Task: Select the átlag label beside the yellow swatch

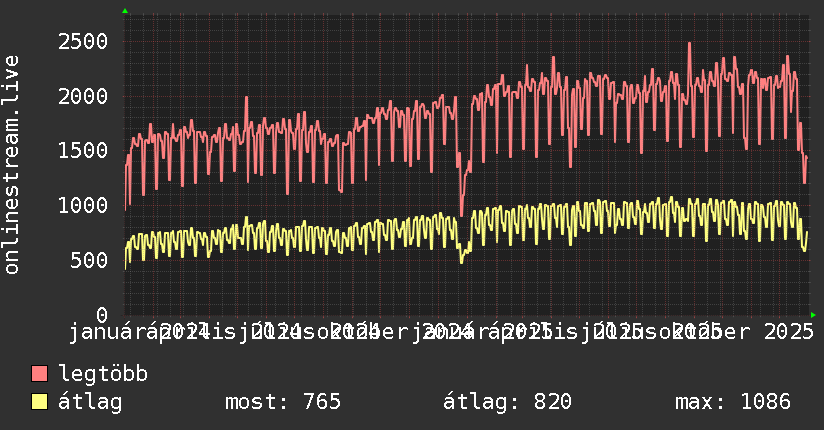Action: (90, 402)
